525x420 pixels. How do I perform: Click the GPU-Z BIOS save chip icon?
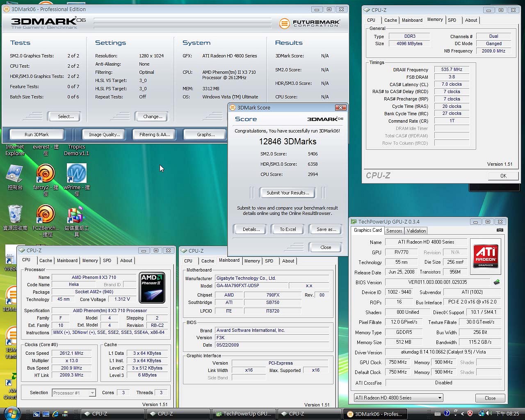click(496, 282)
